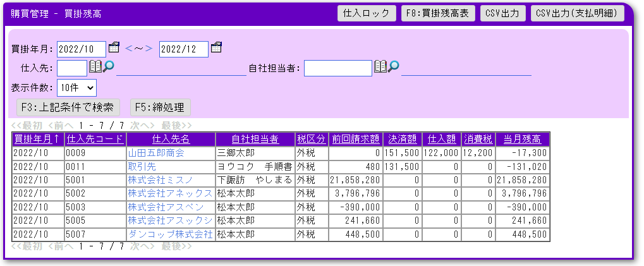The height and width of the screenshot is (266, 644).
Task: Open the 自社担当者 book lookup icon
Action: [x=380, y=66]
